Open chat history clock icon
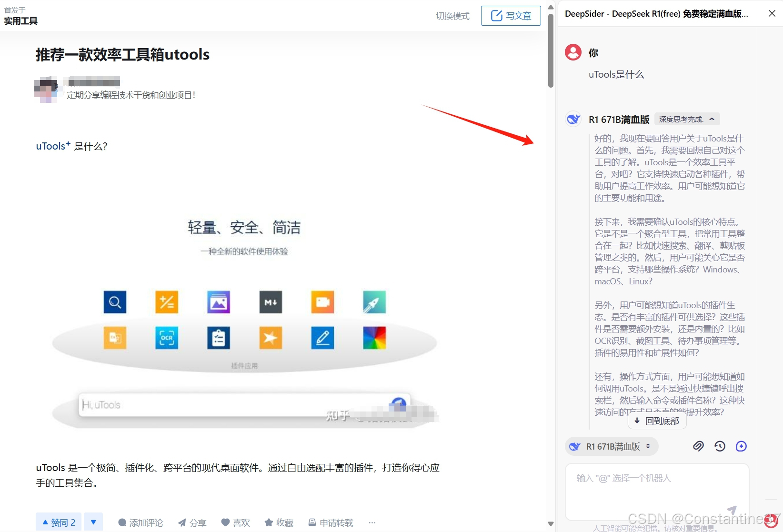The height and width of the screenshot is (532, 783). pos(720,446)
